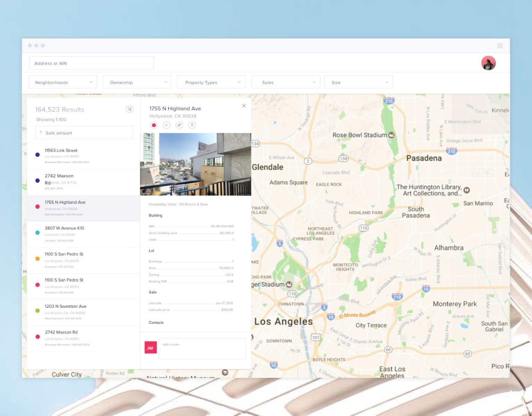Click the green dot beside 1203 N Sweetzer Ave

click(x=37, y=311)
